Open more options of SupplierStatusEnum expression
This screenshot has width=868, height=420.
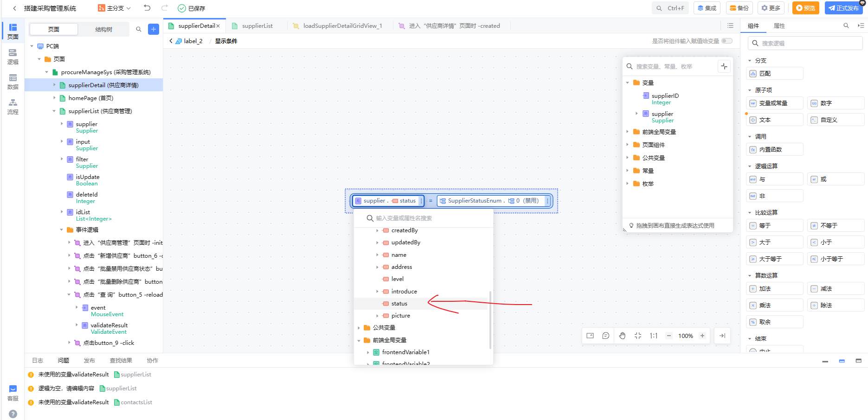547,201
